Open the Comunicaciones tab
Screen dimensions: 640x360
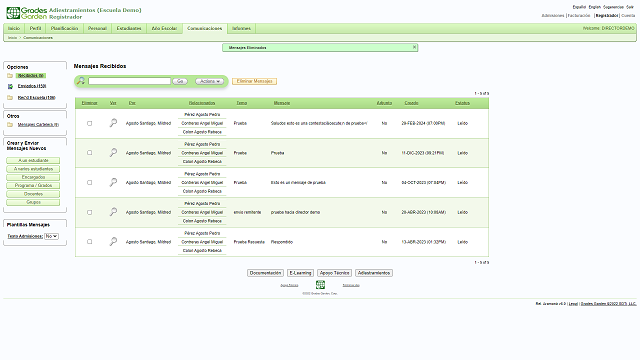(204, 28)
